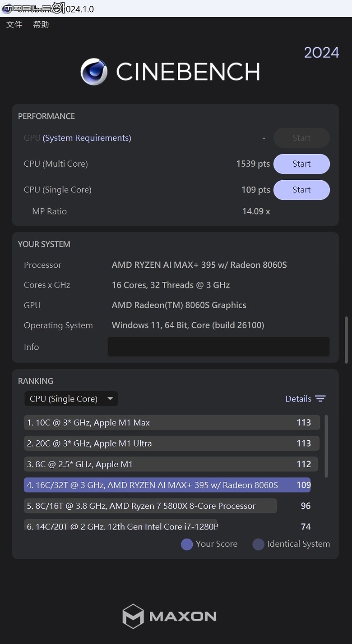
Task: Click the disabled GPU Start button
Action: [301, 138]
